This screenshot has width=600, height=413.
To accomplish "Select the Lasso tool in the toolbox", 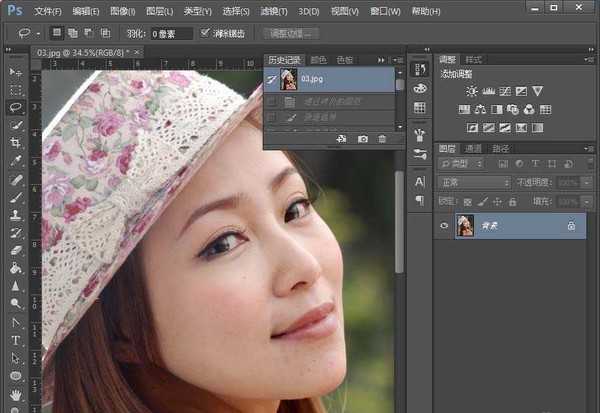I will (x=16, y=106).
